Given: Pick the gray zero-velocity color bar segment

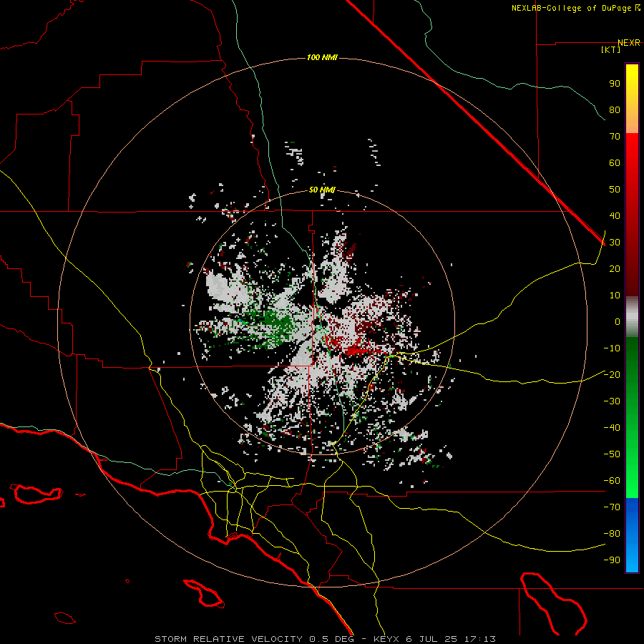Looking at the screenshot, I should point(632,317).
